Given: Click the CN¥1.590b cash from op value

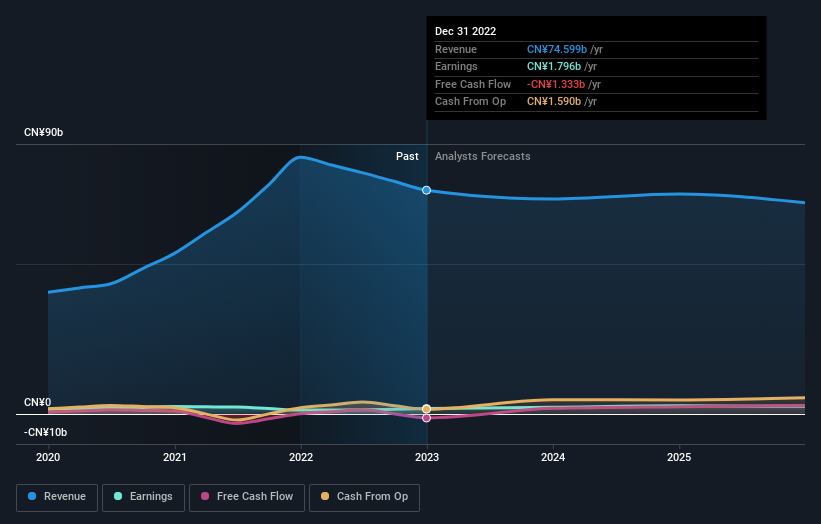Looking at the screenshot, I should (x=554, y=102).
